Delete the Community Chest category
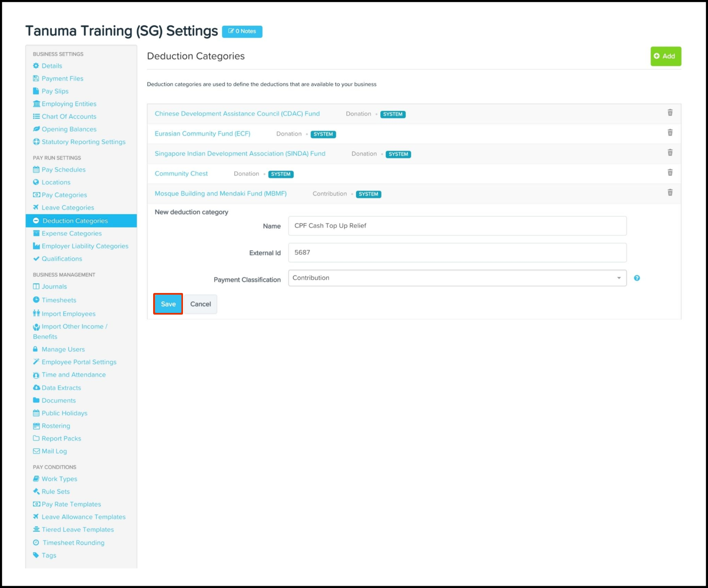The height and width of the screenshot is (588, 708). pyautogui.click(x=670, y=172)
